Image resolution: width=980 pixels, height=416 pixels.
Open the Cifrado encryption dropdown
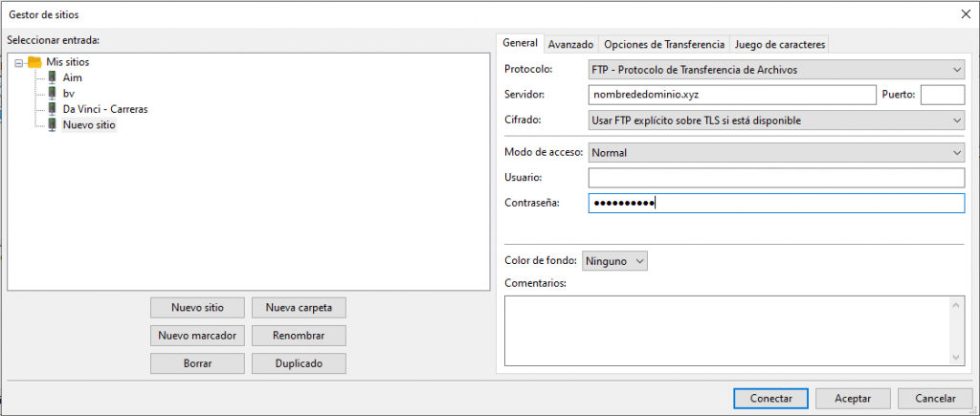pyautogui.click(x=775, y=120)
